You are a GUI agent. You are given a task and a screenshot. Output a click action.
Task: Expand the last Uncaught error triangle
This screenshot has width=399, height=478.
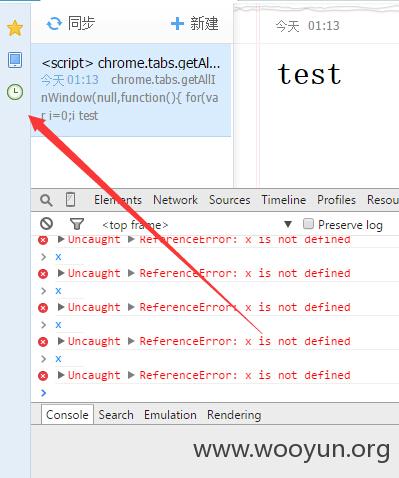(61, 375)
